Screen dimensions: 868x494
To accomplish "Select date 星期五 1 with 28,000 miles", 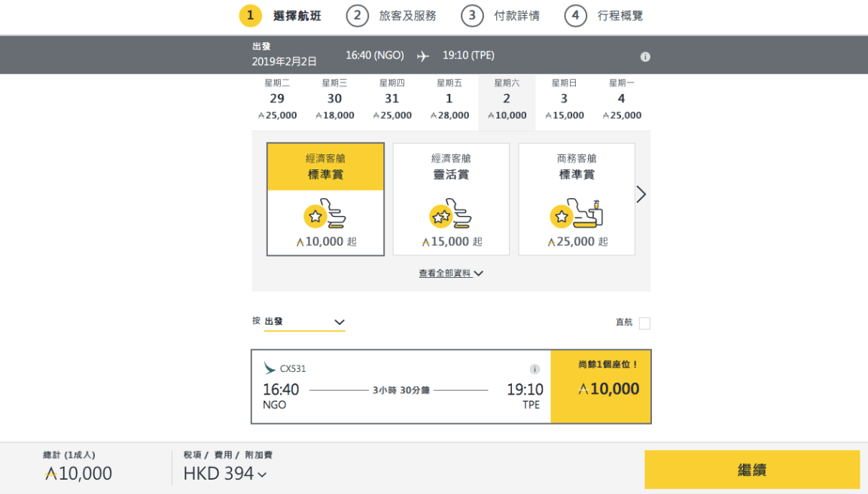I will 449,99.
